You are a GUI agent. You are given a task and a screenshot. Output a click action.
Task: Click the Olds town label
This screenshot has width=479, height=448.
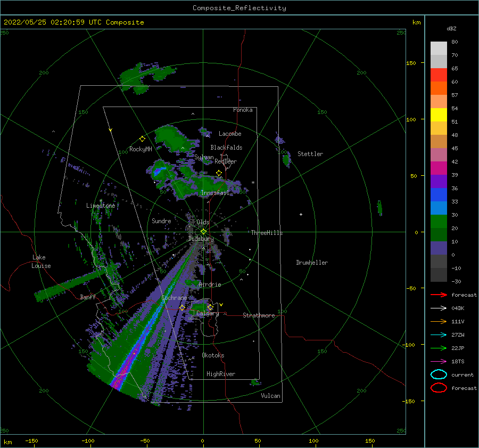[203, 222]
